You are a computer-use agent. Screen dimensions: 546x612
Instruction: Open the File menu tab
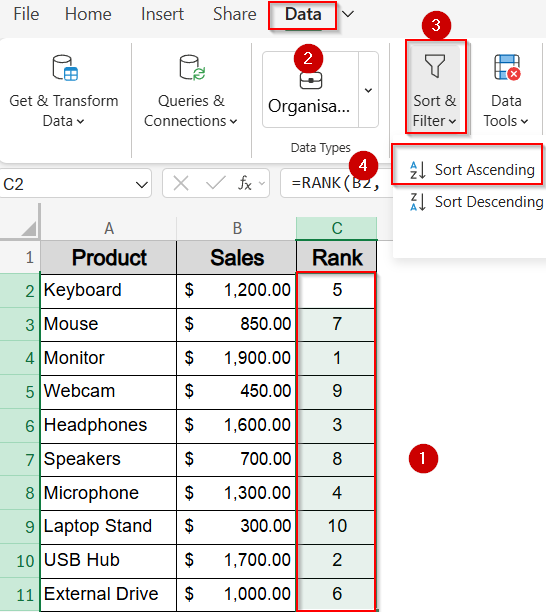pyautogui.click(x=26, y=14)
